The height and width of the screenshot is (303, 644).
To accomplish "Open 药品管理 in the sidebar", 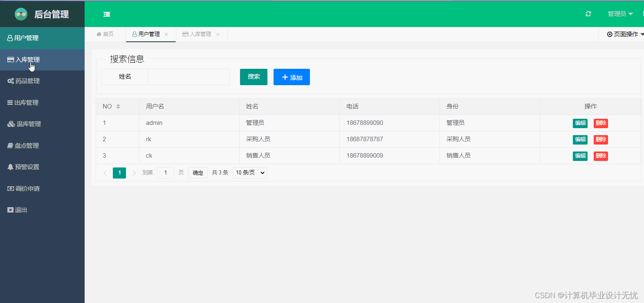I will pyautogui.click(x=42, y=81).
